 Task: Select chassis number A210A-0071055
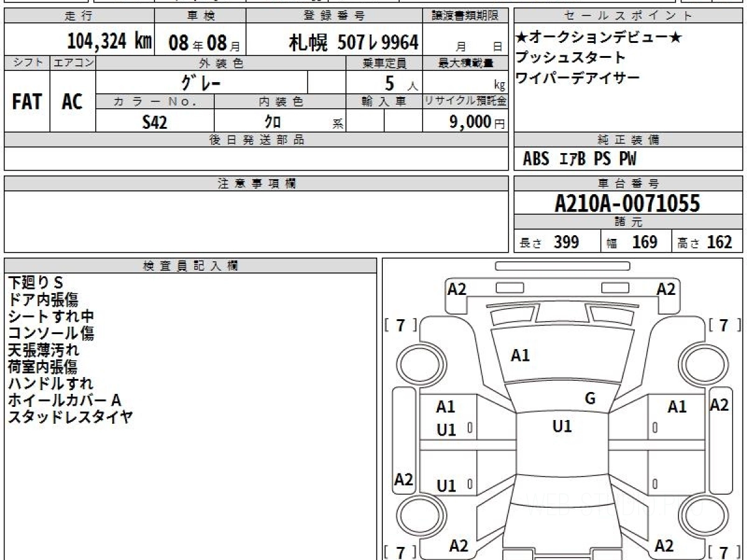tap(627, 203)
